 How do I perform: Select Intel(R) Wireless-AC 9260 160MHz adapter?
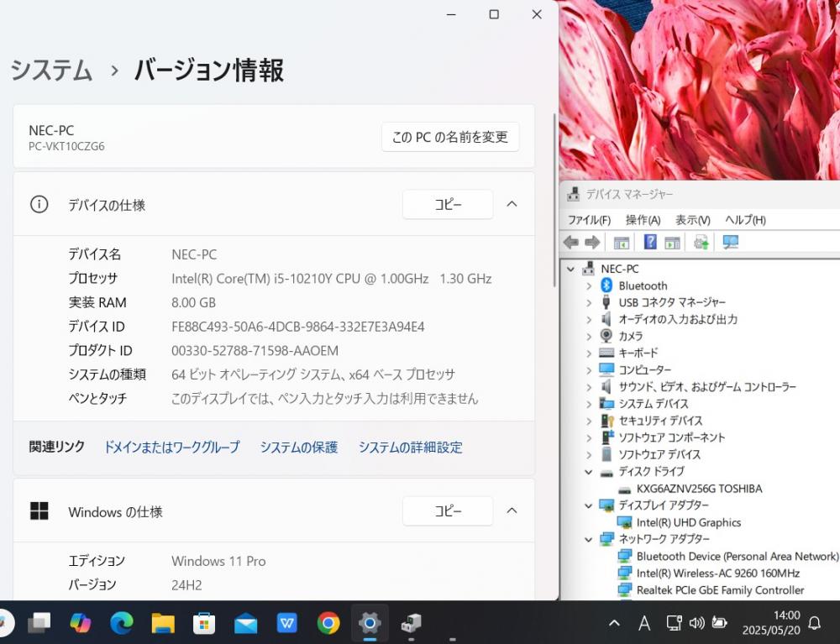pyautogui.click(x=718, y=573)
